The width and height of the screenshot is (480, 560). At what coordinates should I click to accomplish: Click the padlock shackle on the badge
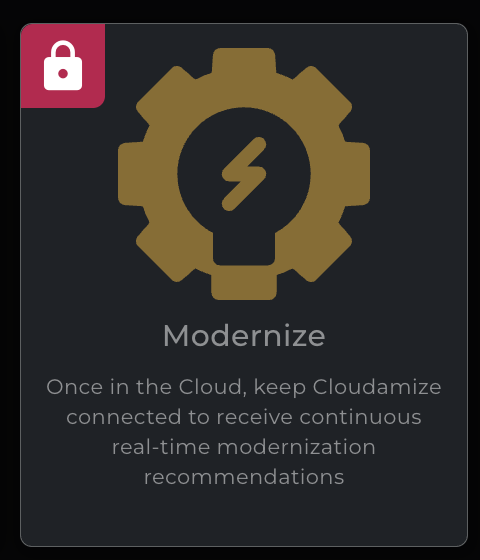click(63, 50)
